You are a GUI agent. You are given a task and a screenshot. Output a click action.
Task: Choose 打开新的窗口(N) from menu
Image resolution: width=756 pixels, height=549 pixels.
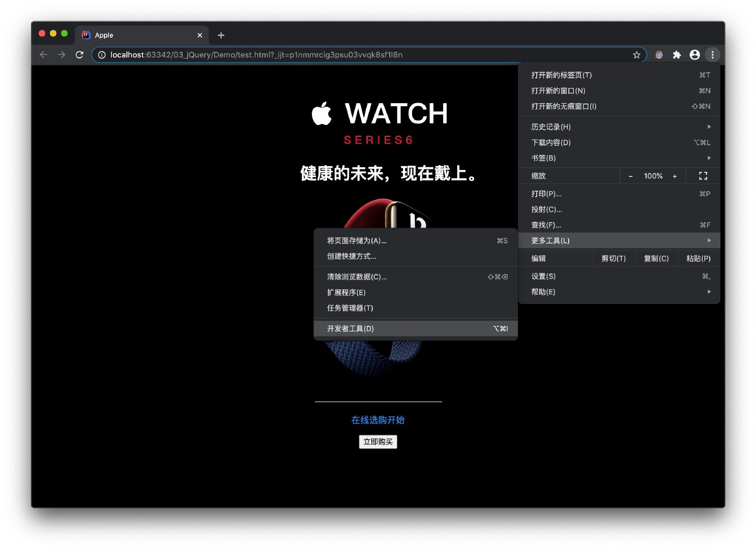pyautogui.click(x=619, y=90)
